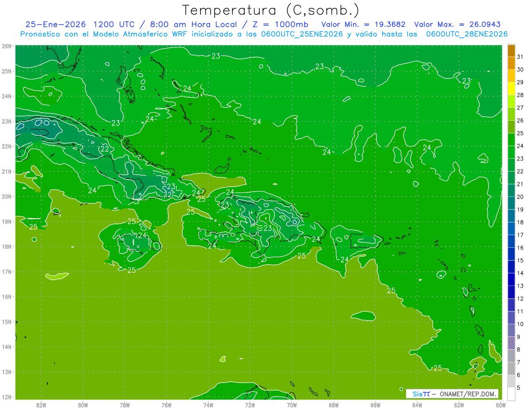The height and width of the screenshot is (411, 532).
Task: Click the 19N latitude axis label
Action: click(7, 221)
